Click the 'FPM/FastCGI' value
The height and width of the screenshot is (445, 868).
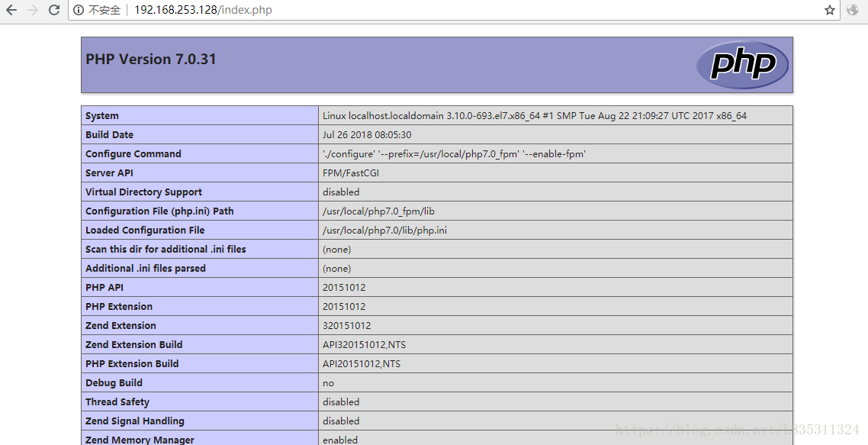pyautogui.click(x=350, y=173)
